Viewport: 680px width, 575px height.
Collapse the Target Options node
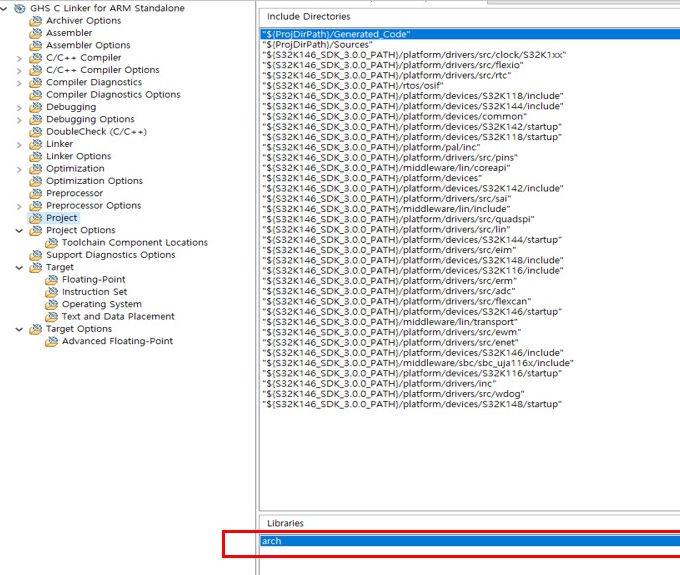tap(19, 329)
